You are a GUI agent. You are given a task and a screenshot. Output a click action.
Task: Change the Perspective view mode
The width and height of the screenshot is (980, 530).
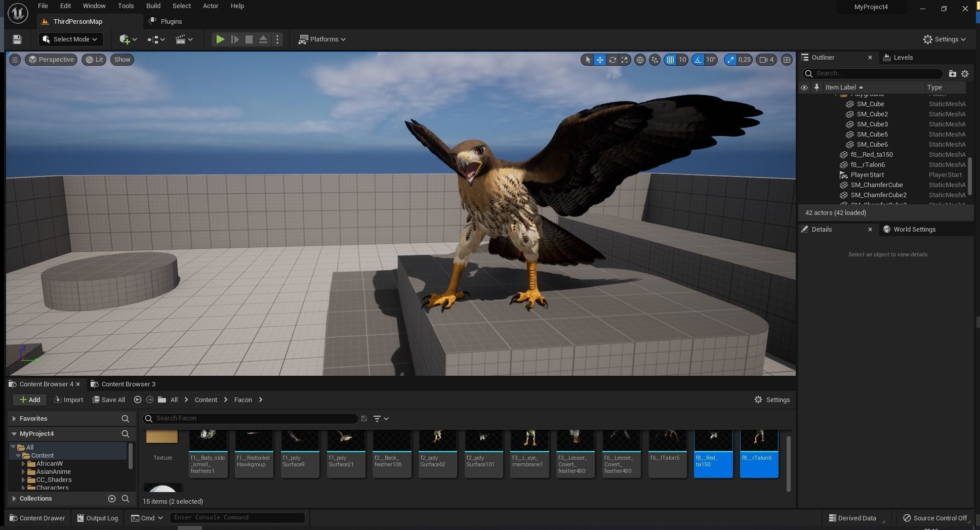tap(52, 60)
